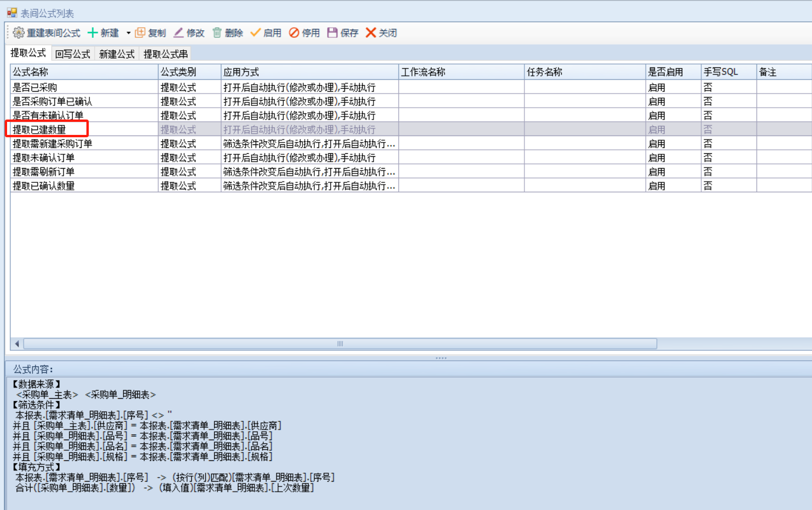The height and width of the screenshot is (510, 812).
Task: Sort by 公式名称 column header
Action: click(x=84, y=72)
